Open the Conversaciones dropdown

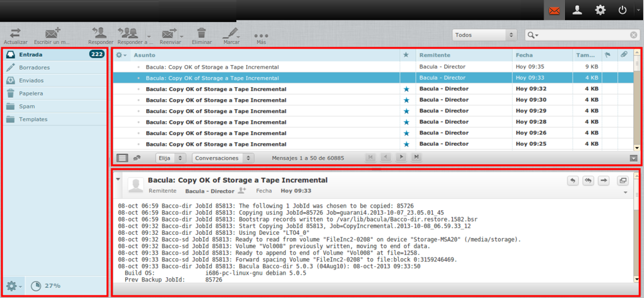223,158
